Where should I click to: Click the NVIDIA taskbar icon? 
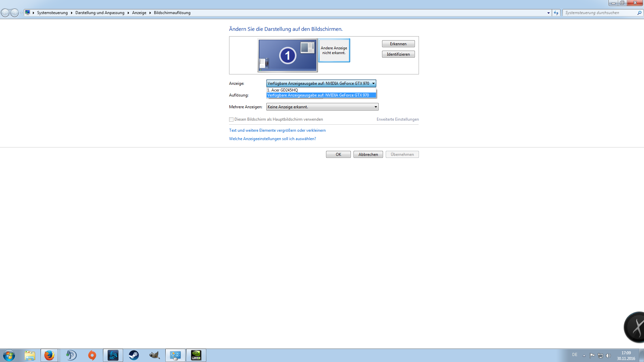click(x=196, y=355)
